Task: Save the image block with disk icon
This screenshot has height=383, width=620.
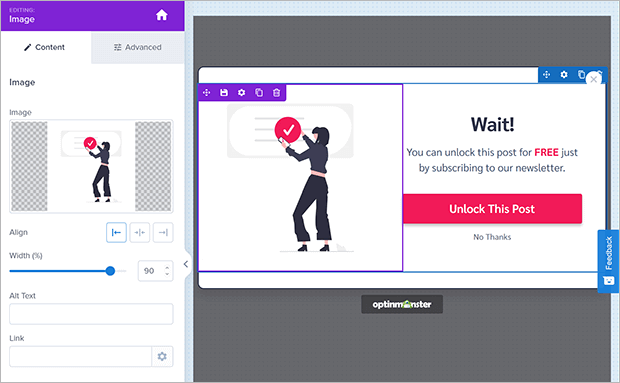Action: coord(224,92)
